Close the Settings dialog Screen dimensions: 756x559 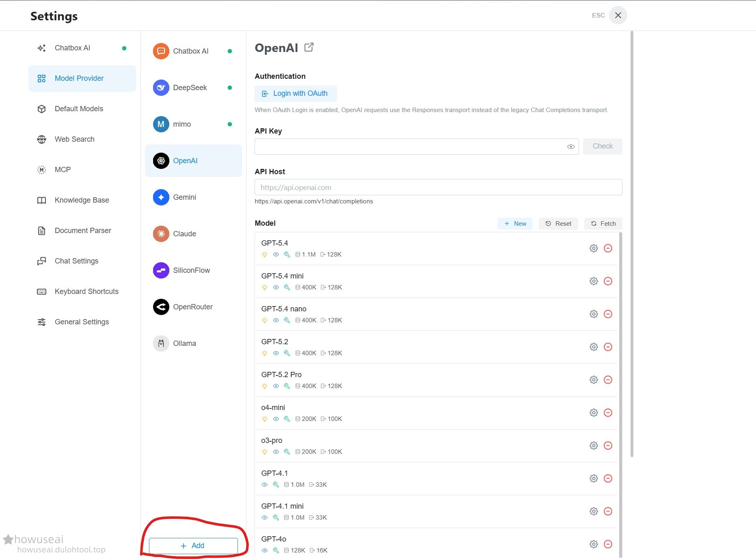click(x=618, y=15)
